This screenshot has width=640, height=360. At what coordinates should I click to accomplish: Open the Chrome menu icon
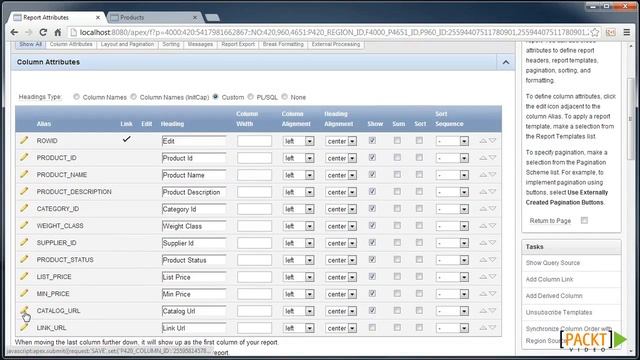tap(627, 32)
